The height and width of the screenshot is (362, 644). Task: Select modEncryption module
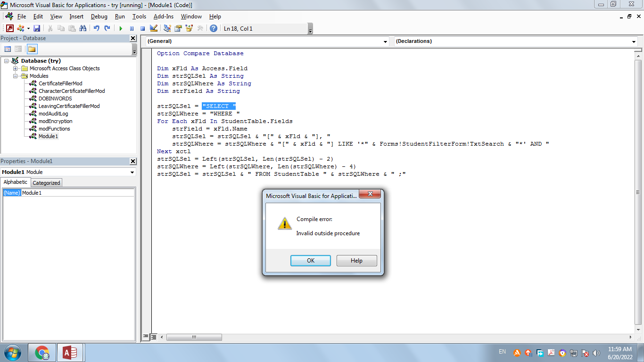point(56,121)
